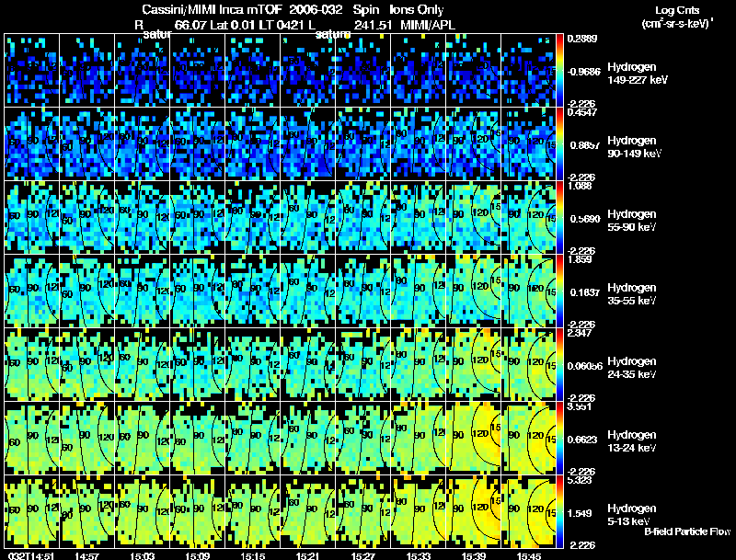Click the '15:39' time axis label

(474, 556)
